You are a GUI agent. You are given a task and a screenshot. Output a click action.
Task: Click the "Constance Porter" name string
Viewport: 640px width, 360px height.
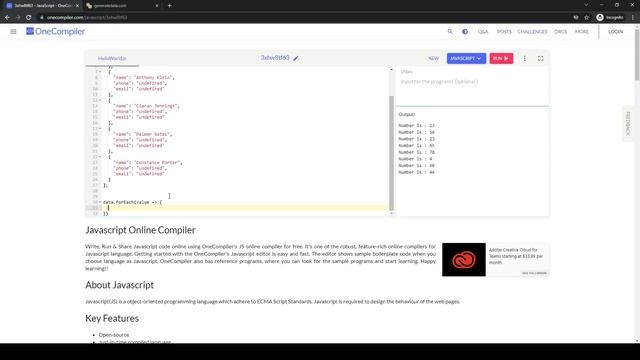click(x=158, y=162)
